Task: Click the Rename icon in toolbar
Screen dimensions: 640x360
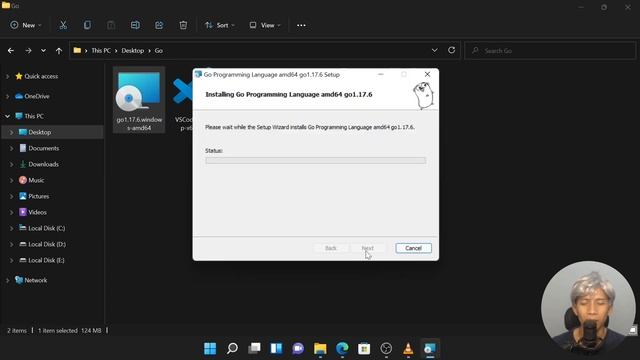Action: (135, 25)
